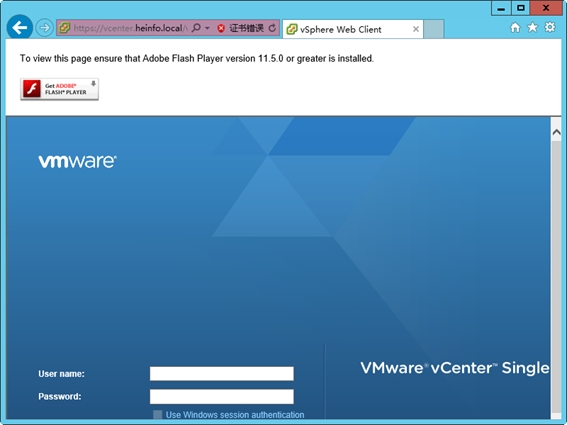Close the vSphere Web Client tab
Screen dimensions: 567x425
click(x=416, y=29)
